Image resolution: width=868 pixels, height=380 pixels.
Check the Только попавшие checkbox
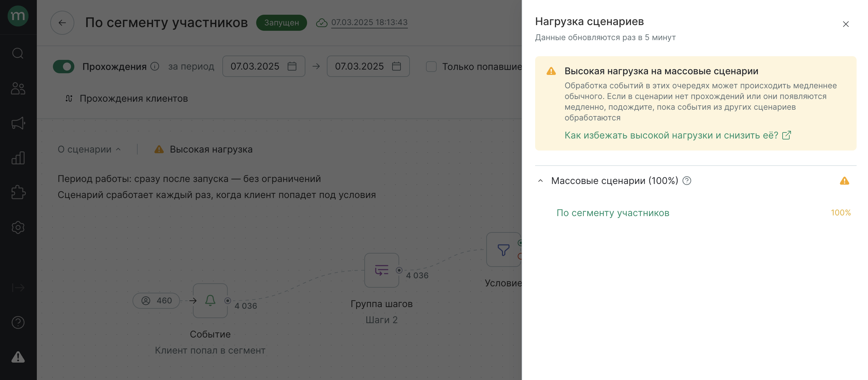[x=431, y=67]
